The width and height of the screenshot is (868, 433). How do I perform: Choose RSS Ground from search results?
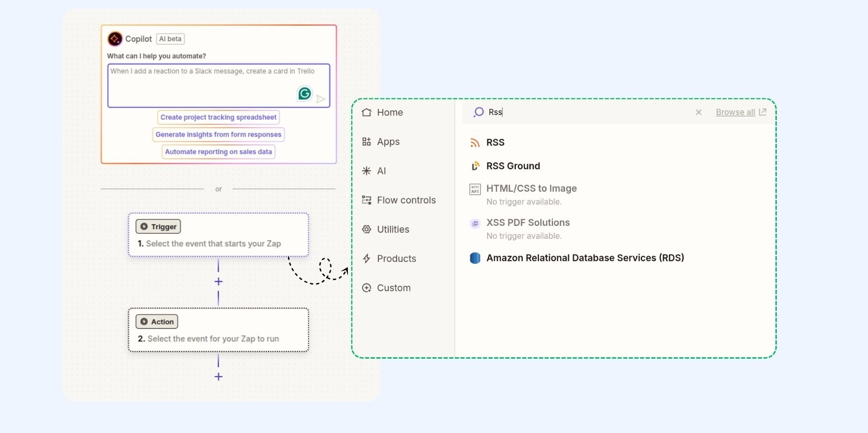pyautogui.click(x=513, y=166)
